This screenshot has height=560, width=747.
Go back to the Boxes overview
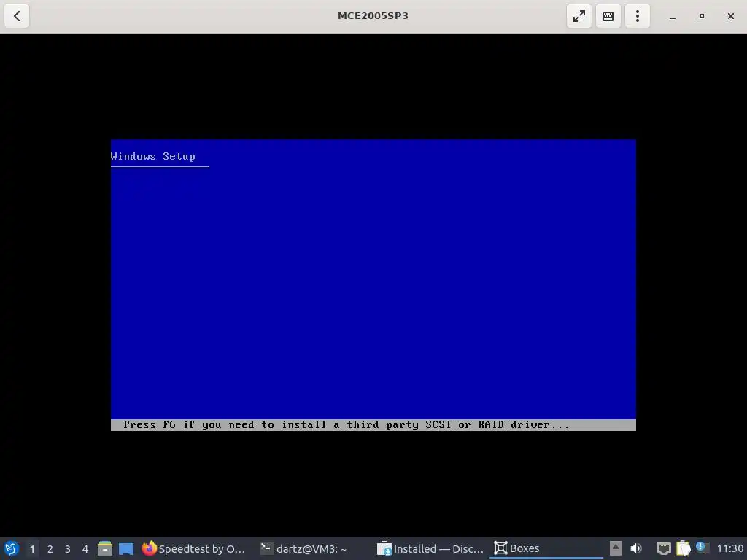tap(17, 16)
